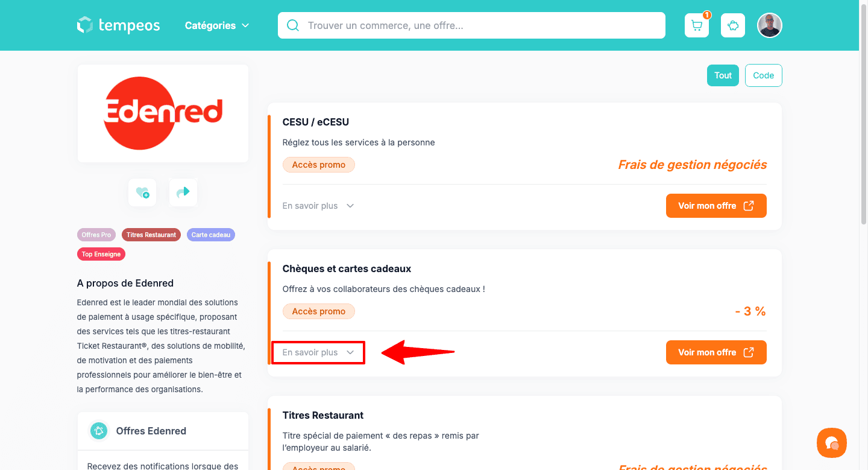Click the Edenred logo image
Image resolution: width=868 pixels, height=470 pixels.
(x=163, y=113)
